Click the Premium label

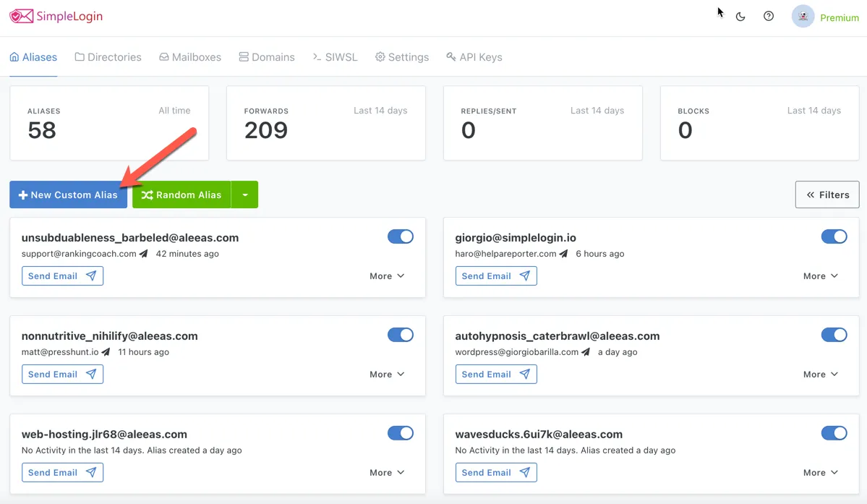pyautogui.click(x=839, y=17)
